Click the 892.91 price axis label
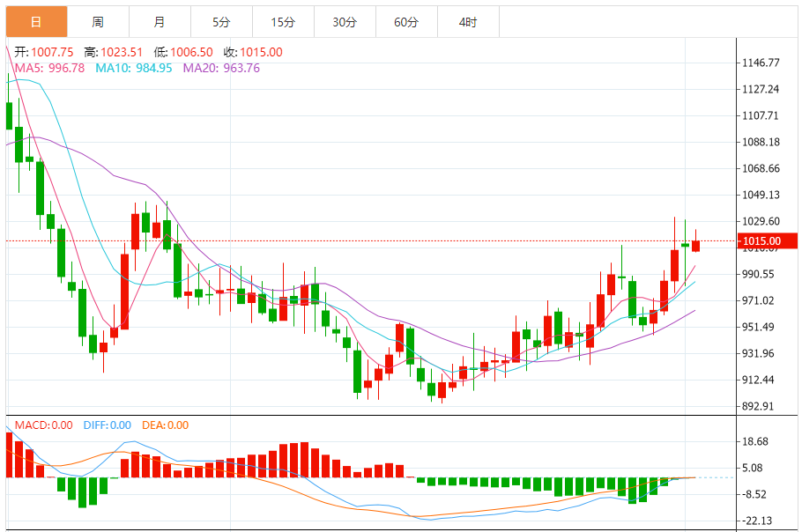This screenshot has width=802, height=532. pos(759,406)
